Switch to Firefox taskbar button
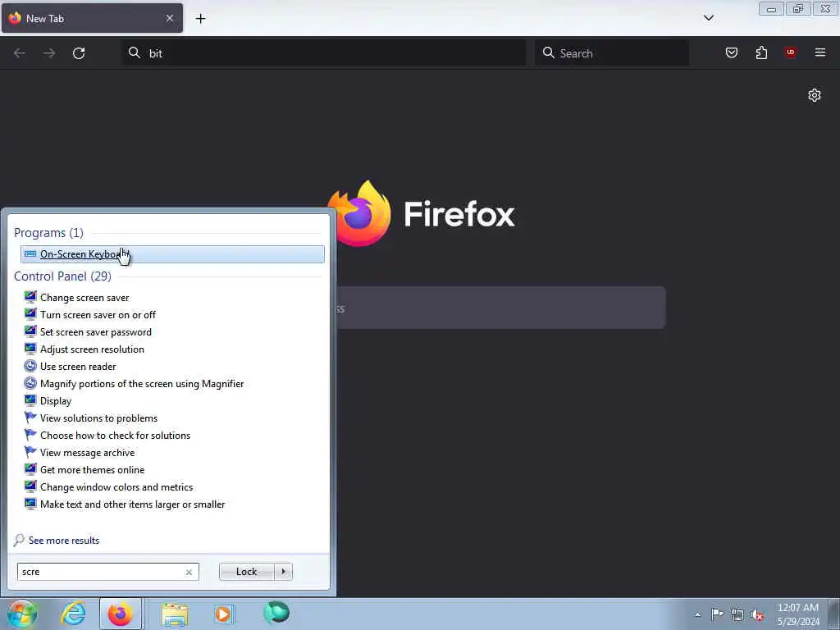The height and width of the screenshot is (630, 840). click(121, 614)
